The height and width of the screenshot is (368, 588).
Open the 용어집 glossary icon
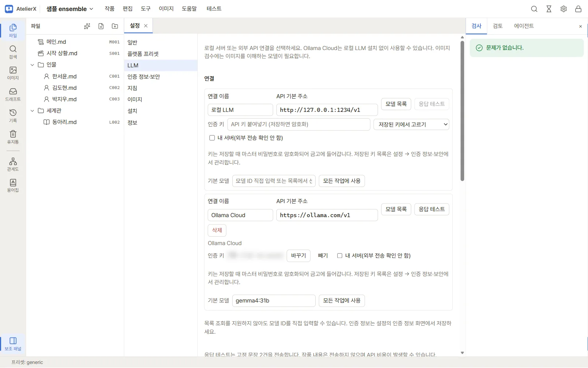point(13,185)
